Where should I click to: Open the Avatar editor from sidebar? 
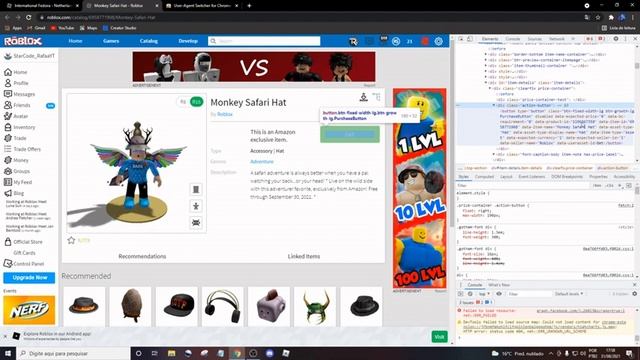[16, 116]
